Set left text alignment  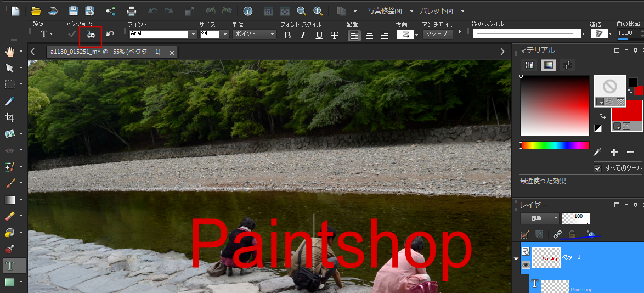coord(354,35)
